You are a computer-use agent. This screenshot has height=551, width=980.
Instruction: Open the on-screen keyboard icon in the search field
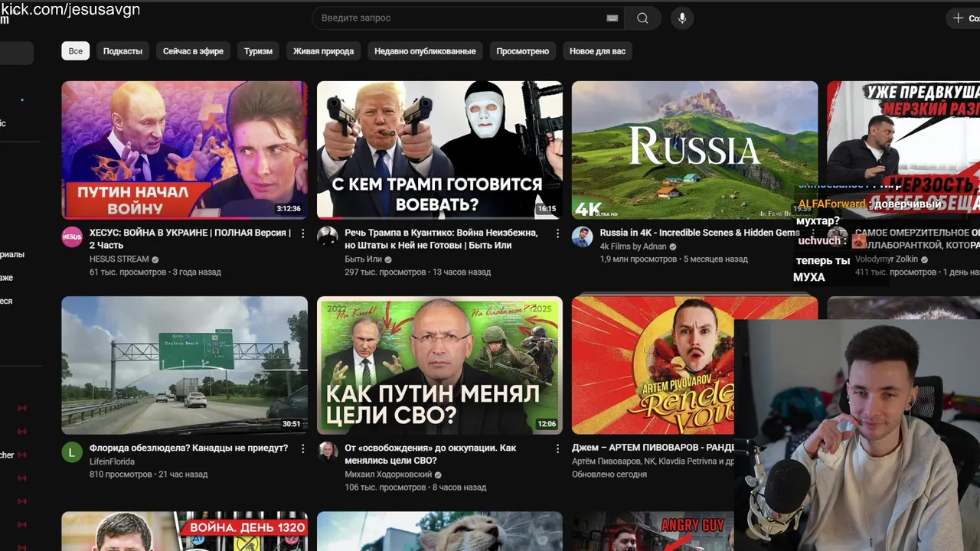[612, 18]
